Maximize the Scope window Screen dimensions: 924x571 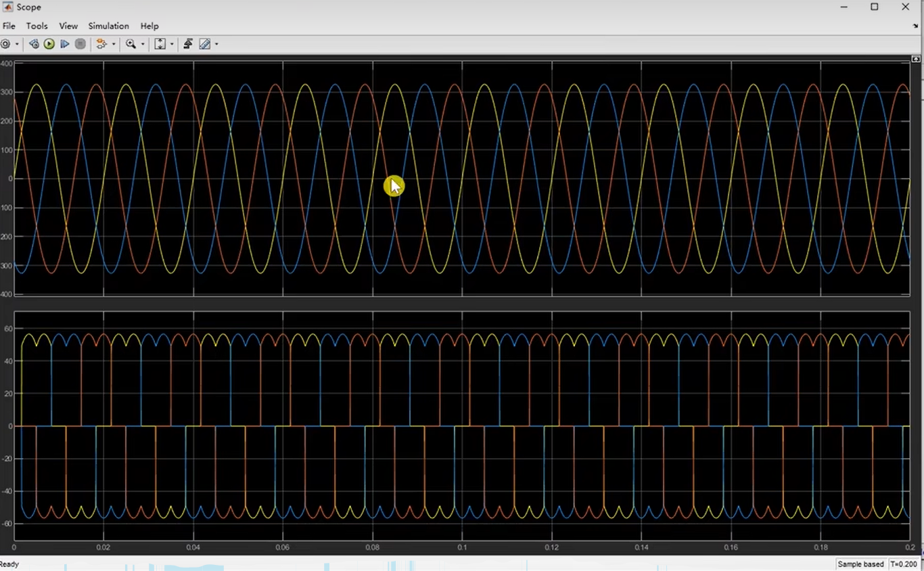(x=874, y=7)
